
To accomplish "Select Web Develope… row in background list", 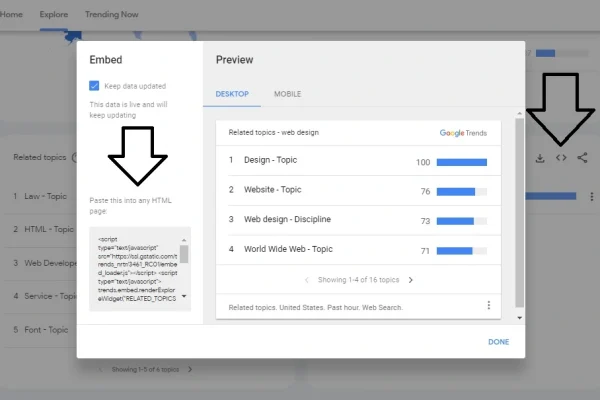I will [40, 263].
